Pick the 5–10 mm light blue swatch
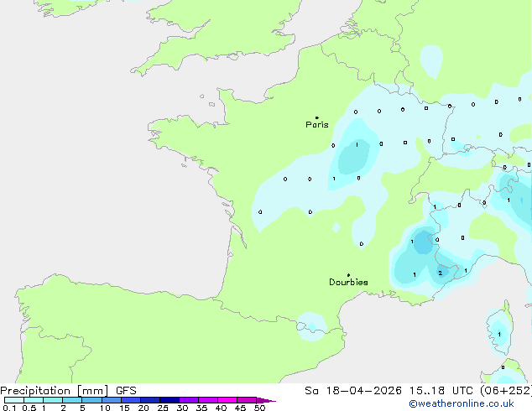The image size is (532, 411). point(91,400)
